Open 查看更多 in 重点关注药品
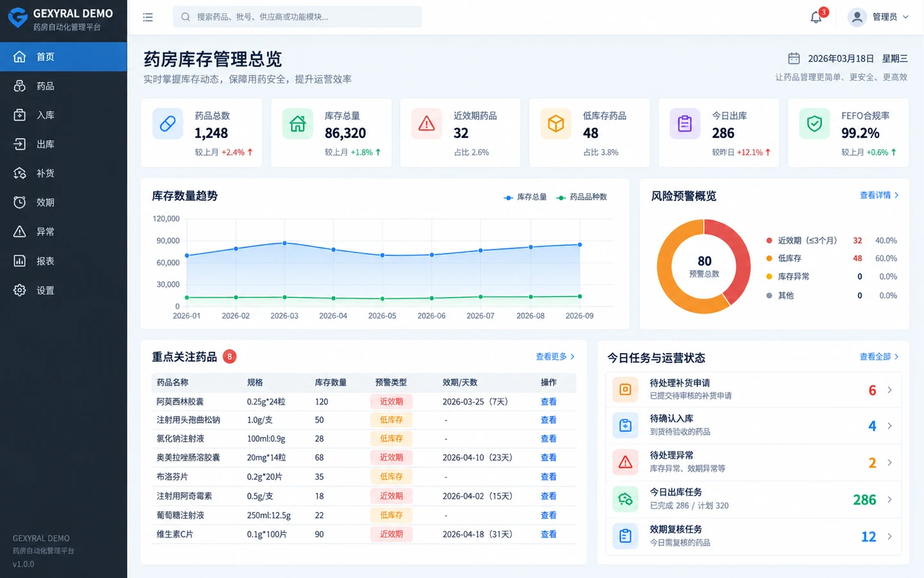 555,356
